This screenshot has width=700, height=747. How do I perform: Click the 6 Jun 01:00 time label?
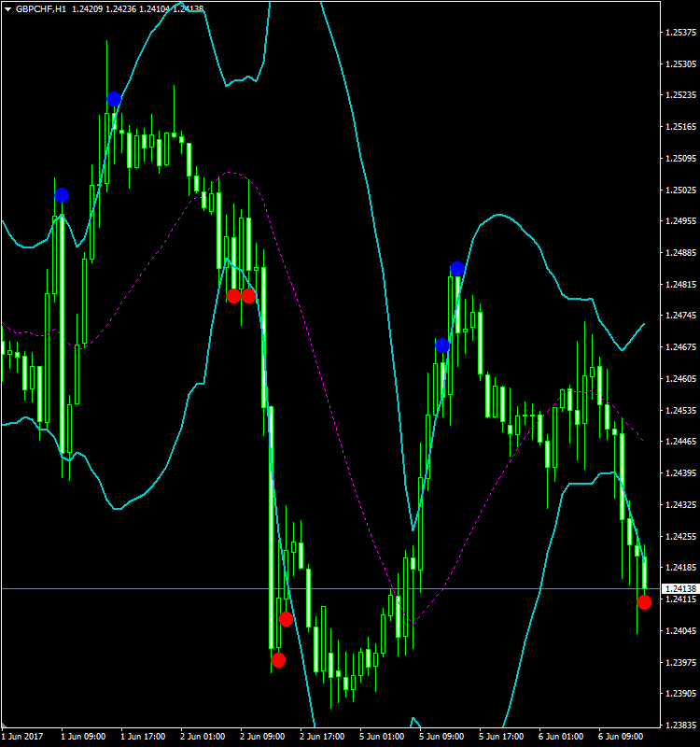click(561, 737)
